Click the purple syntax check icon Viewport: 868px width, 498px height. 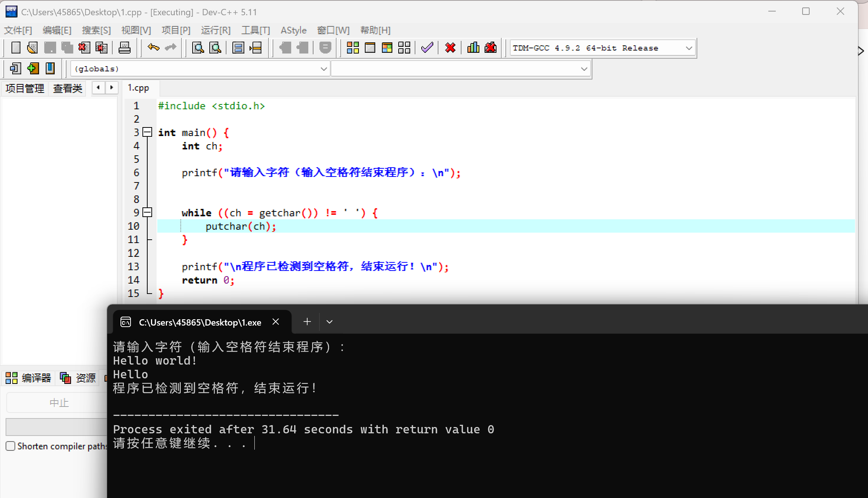click(427, 48)
